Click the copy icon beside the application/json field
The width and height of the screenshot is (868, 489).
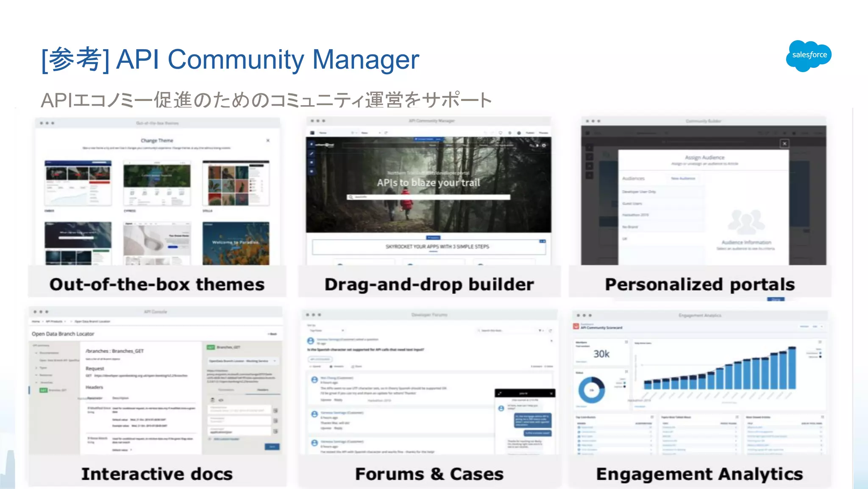[x=275, y=431]
